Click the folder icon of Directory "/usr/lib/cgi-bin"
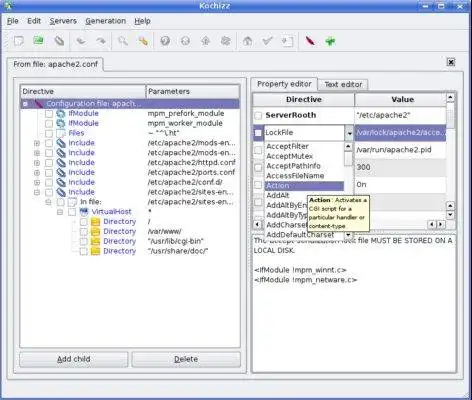Screen dimensions: 472x400 click(x=95, y=241)
